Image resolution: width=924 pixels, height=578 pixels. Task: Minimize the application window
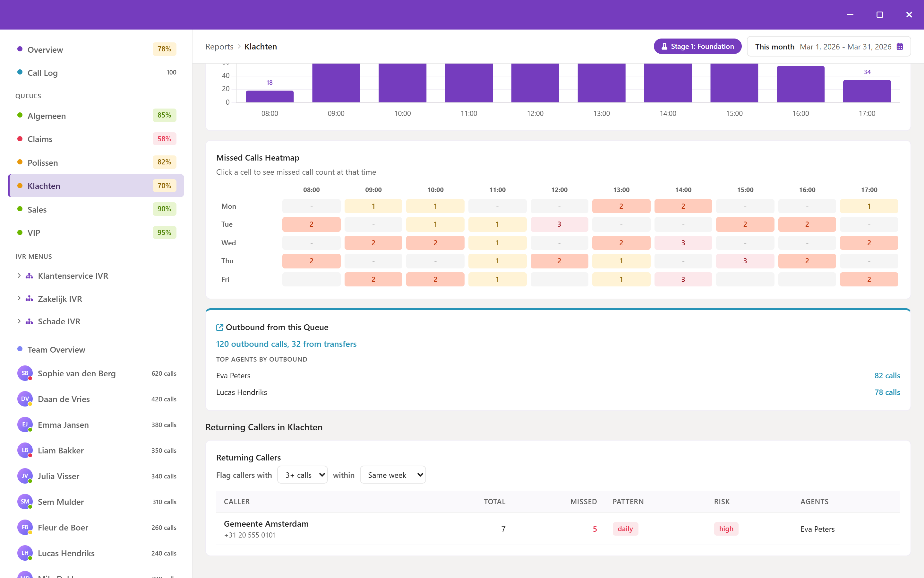click(850, 14)
